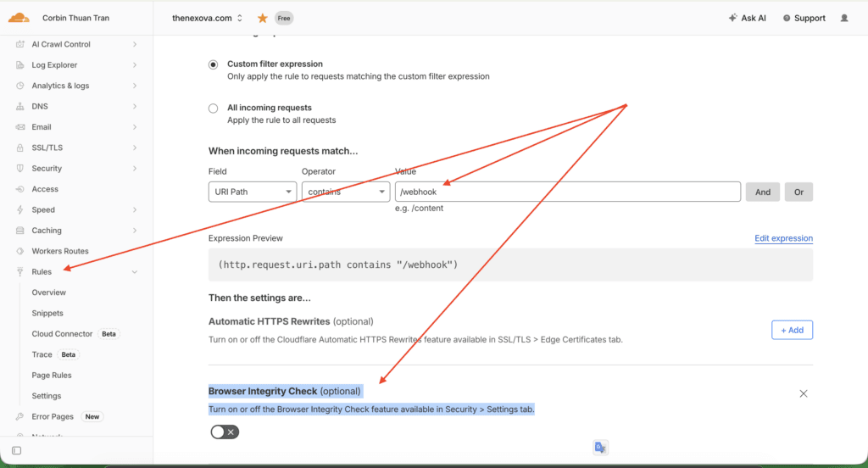This screenshot has height=468, width=868.
Task: Expand the AI Crawl Control chevron
Action: 135,44
